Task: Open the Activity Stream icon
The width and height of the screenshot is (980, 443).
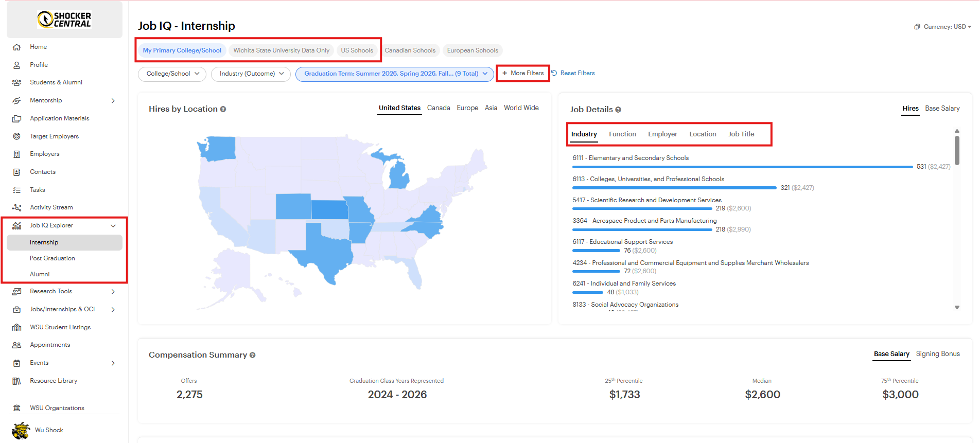Action: click(x=16, y=207)
